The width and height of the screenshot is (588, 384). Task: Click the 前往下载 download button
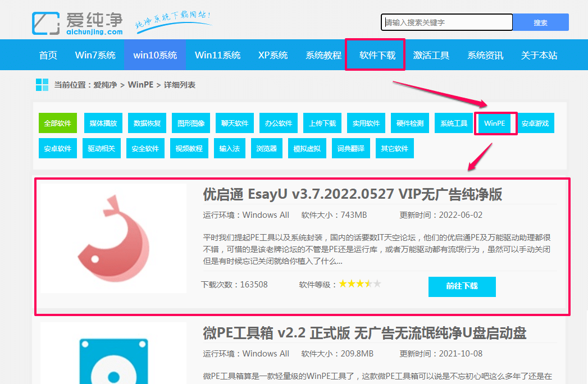[462, 286]
